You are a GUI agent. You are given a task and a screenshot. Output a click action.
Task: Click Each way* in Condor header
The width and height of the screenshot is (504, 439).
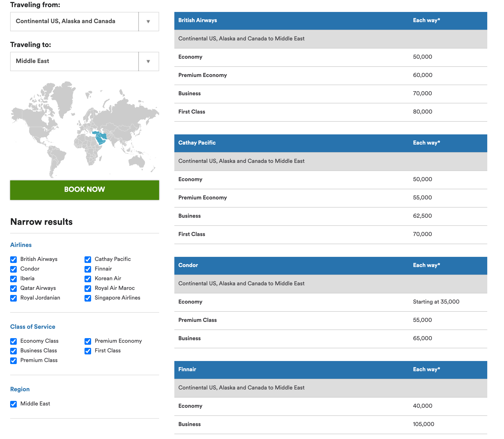click(x=427, y=265)
